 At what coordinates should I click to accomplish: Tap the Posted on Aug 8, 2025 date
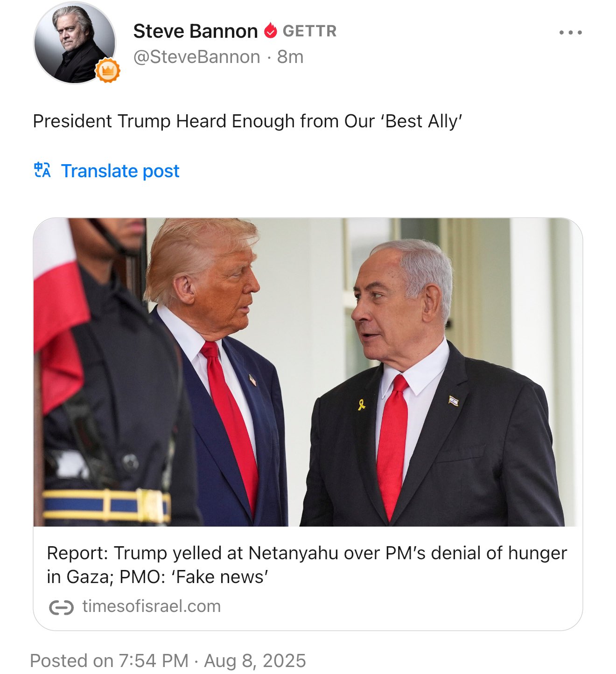click(x=168, y=660)
